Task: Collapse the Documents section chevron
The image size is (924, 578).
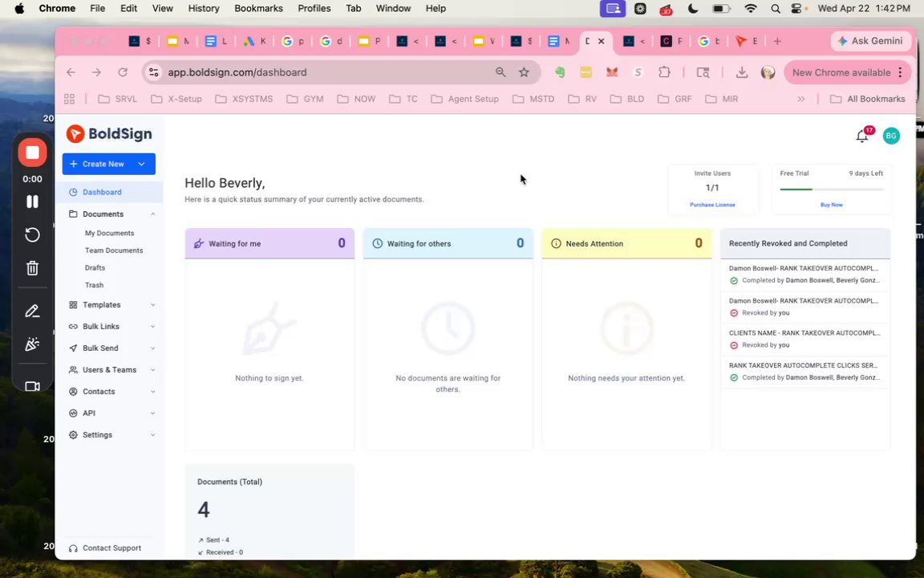Action: (x=152, y=214)
